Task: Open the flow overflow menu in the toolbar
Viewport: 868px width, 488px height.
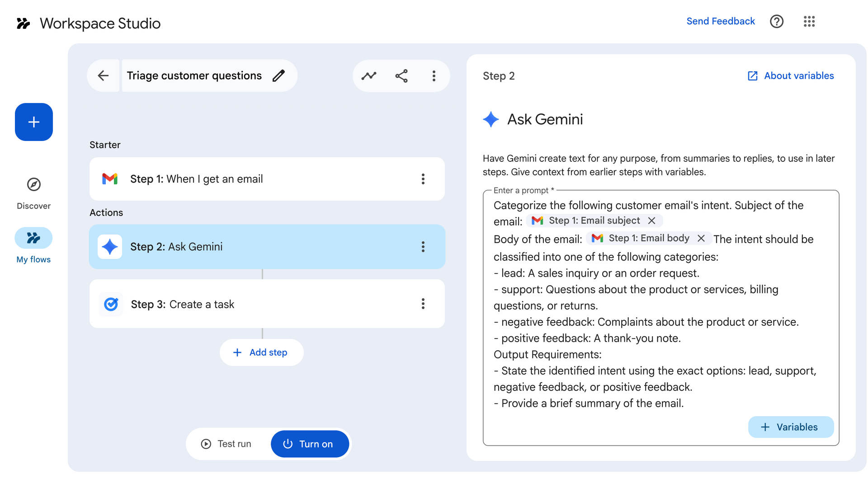Action: [434, 75]
